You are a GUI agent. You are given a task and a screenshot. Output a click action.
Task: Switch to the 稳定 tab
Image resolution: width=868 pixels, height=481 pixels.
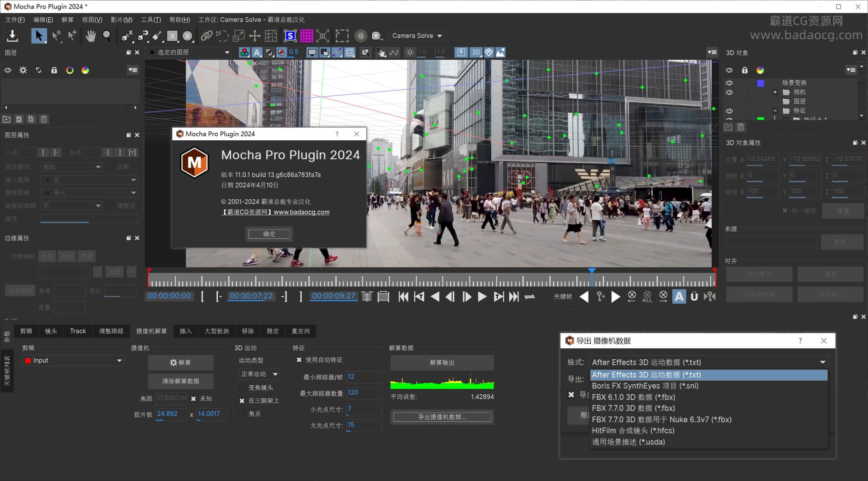pyautogui.click(x=273, y=331)
